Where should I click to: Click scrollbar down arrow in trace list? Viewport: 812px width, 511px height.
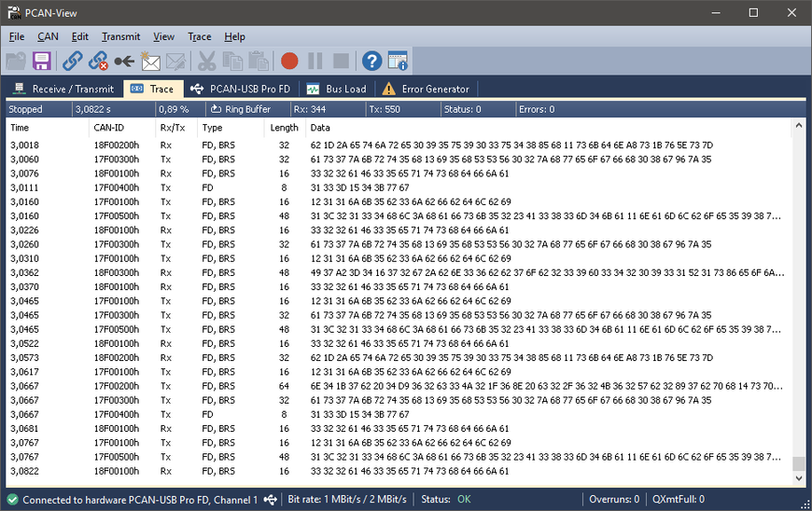pos(799,478)
